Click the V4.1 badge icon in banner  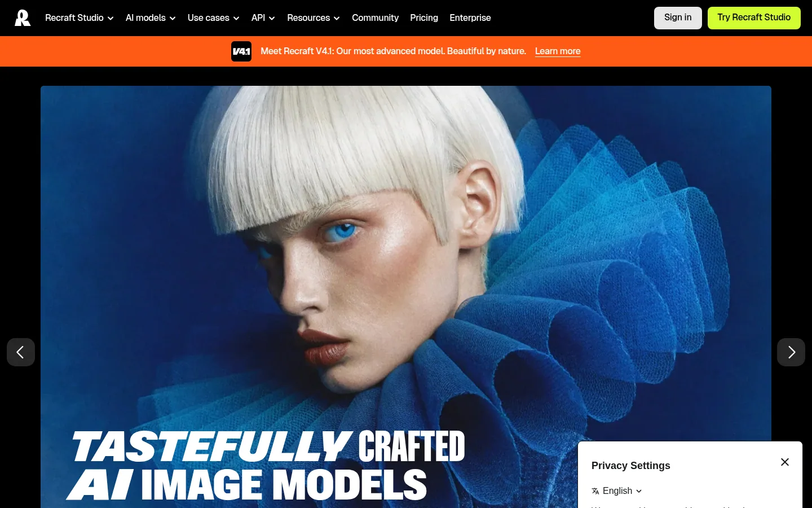point(241,51)
